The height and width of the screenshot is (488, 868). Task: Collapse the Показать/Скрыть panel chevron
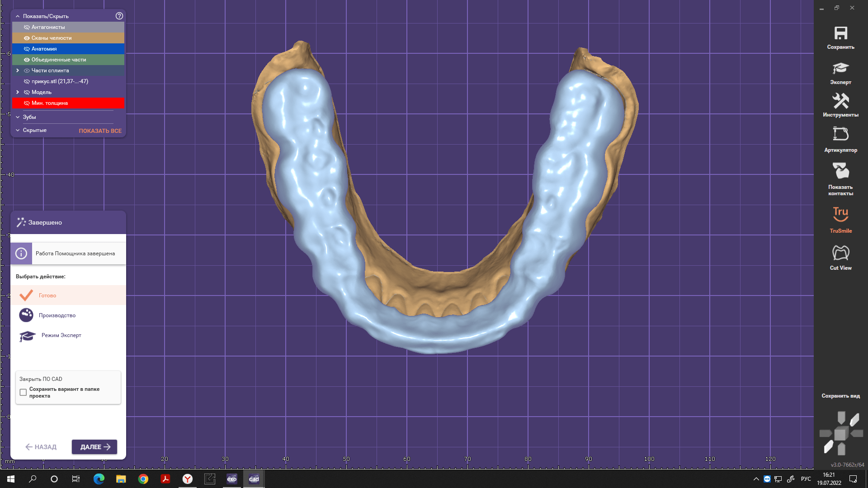tap(18, 16)
